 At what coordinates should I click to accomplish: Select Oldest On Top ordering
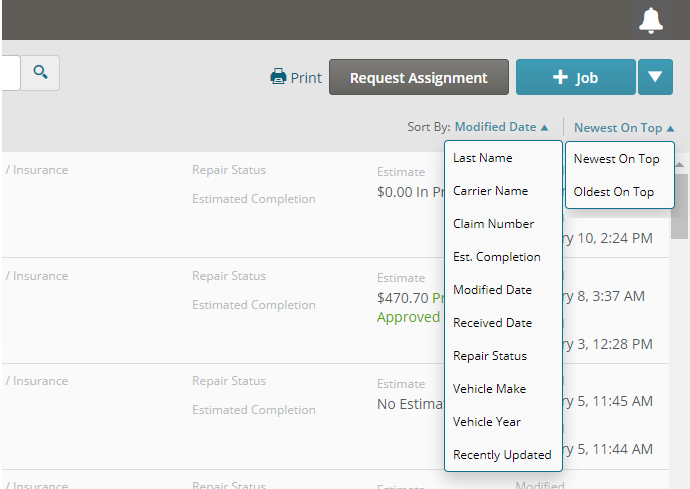[x=613, y=192]
